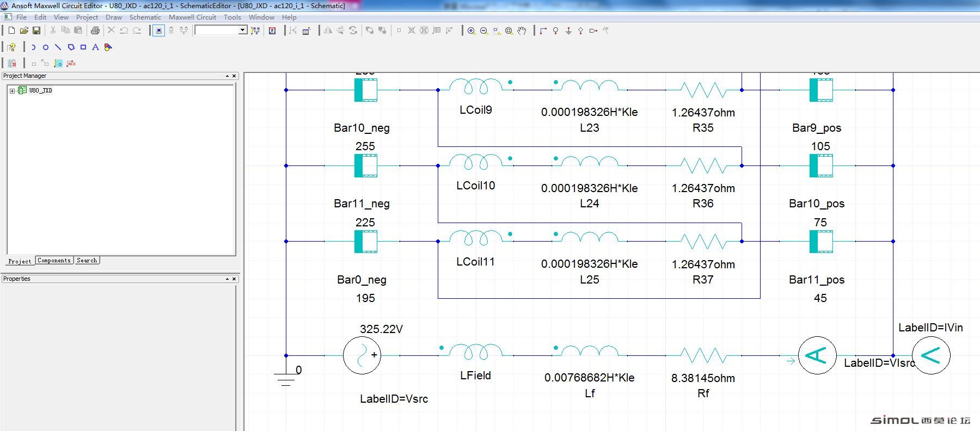
Task: Select the LCoil11 winding symbol
Action: (x=476, y=238)
